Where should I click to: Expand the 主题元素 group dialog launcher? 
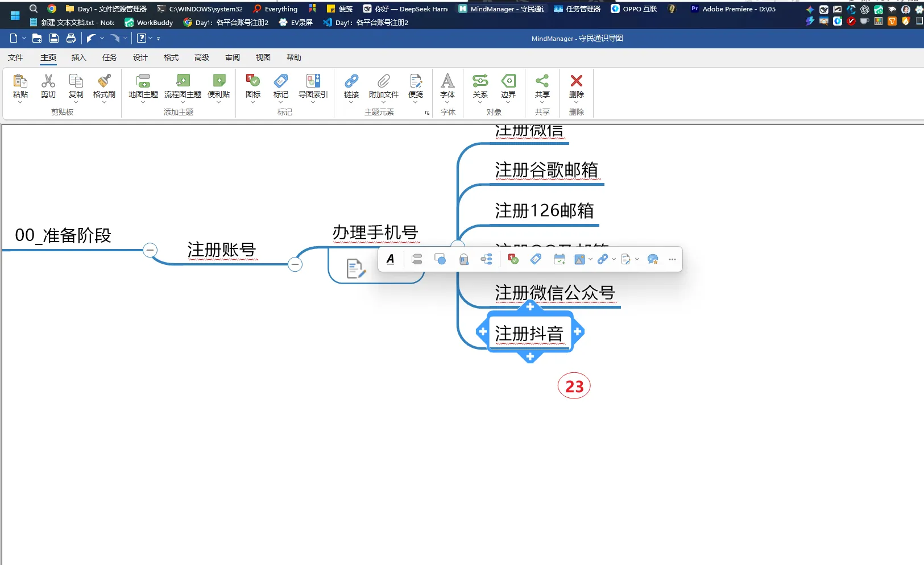(427, 113)
